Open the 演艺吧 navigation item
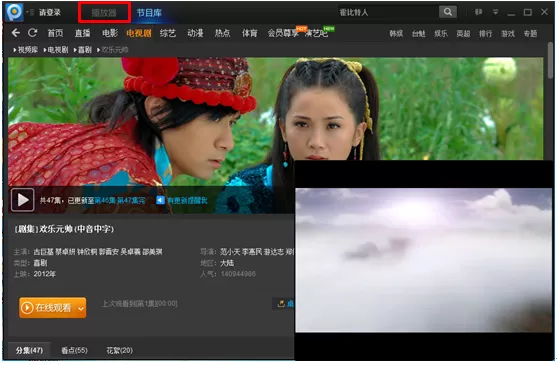 [x=317, y=33]
